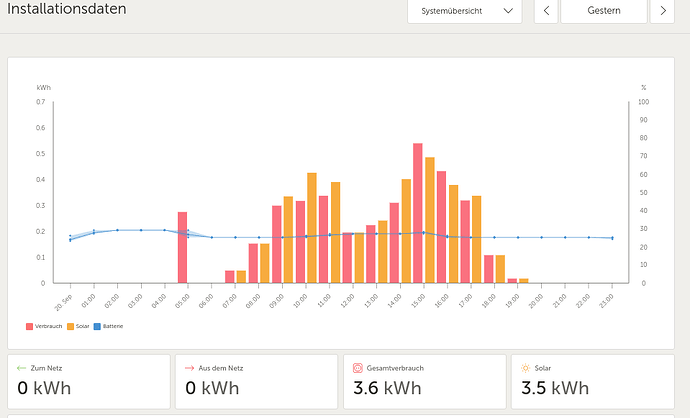Go to the previous day with left chevron
The height and width of the screenshot is (418, 690).
546,11
